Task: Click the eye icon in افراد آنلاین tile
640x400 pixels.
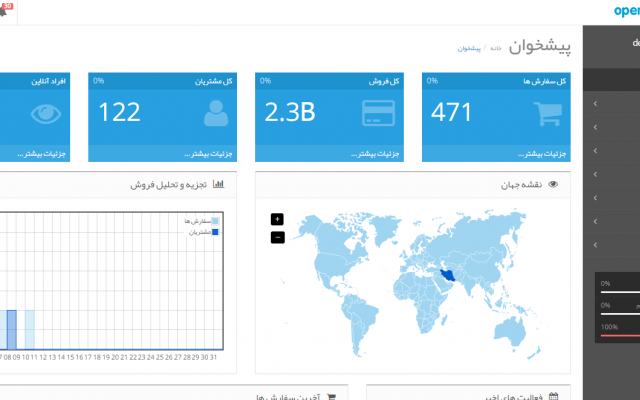Action: pos(46,114)
